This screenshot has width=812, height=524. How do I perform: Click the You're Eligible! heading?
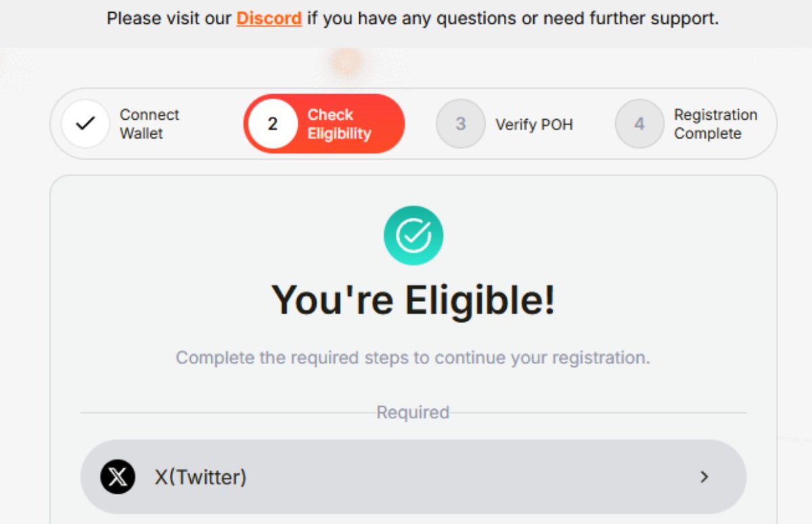413,299
